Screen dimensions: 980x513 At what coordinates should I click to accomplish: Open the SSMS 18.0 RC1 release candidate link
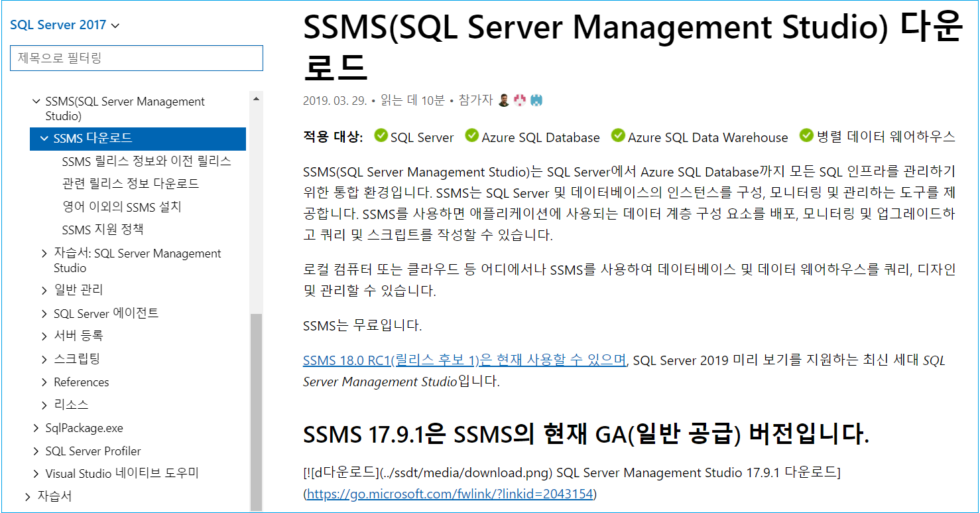point(465,360)
